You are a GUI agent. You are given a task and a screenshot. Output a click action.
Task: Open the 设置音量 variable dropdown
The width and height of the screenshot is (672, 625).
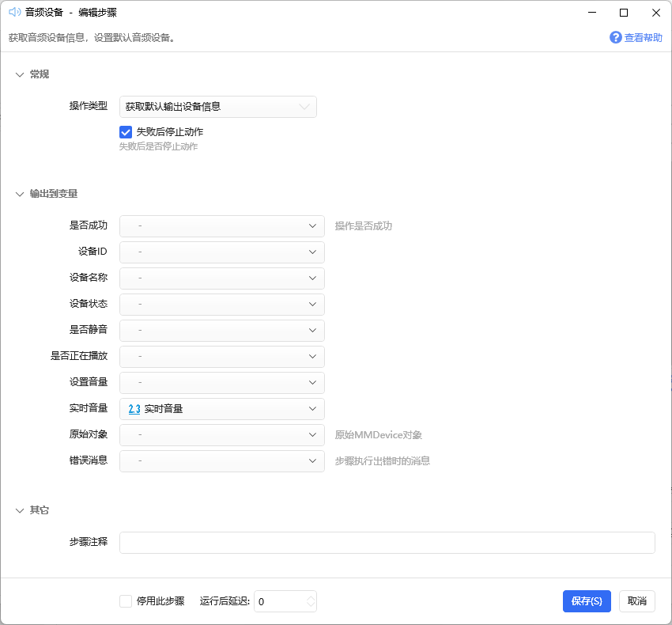click(222, 383)
